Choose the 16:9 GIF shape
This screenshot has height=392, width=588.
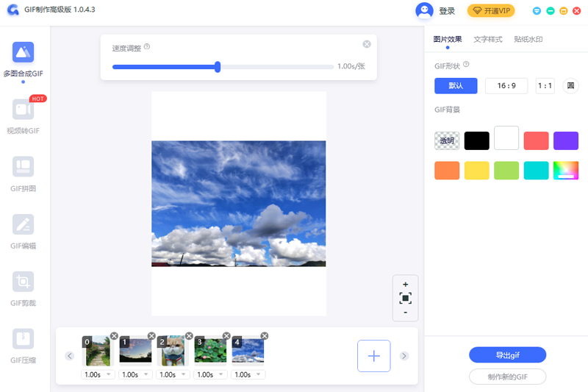pyautogui.click(x=506, y=86)
